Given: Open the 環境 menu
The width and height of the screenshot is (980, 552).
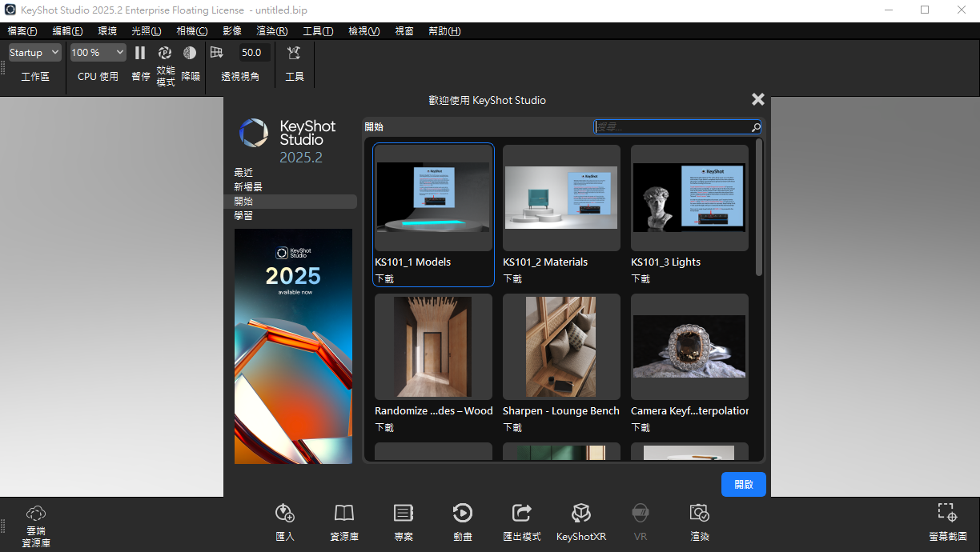Looking at the screenshot, I should tap(107, 31).
